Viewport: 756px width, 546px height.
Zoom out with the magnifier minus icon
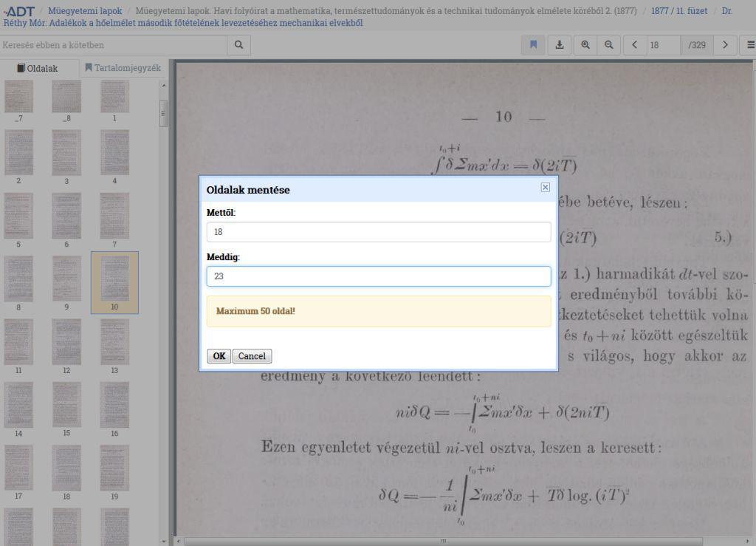[609, 45]
